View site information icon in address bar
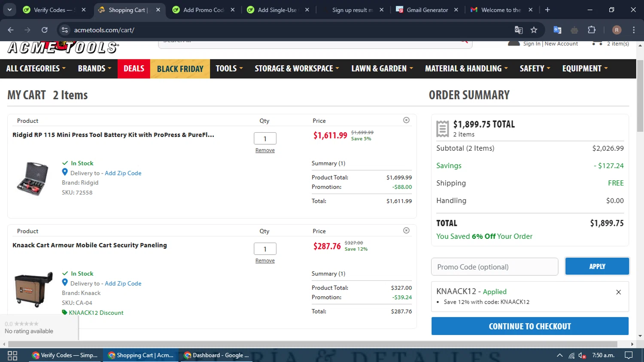This screenshot has height=362, width=644. click(x=65, y=30)
